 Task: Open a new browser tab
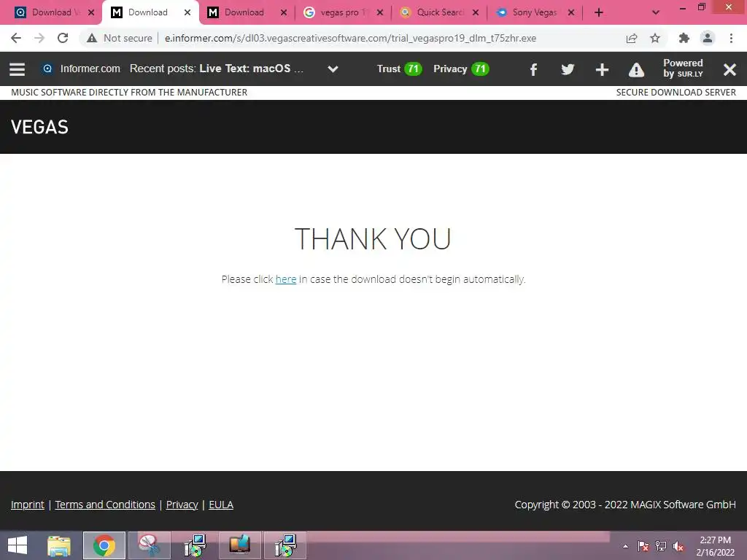tap(599, 13)
